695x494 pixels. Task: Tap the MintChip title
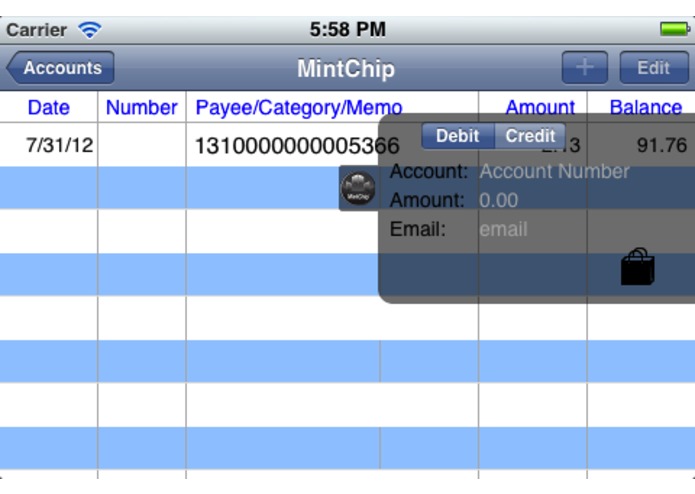[x=346, y=69]
